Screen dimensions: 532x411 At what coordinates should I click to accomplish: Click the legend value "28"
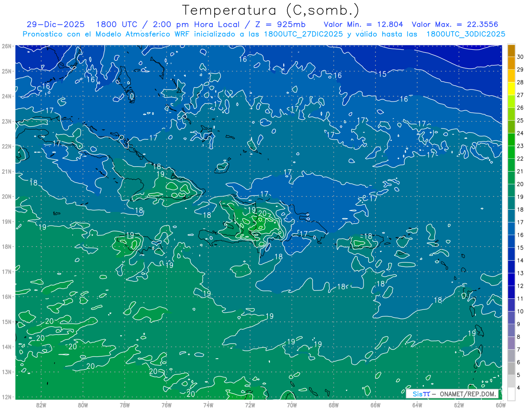tap(520, 82)
